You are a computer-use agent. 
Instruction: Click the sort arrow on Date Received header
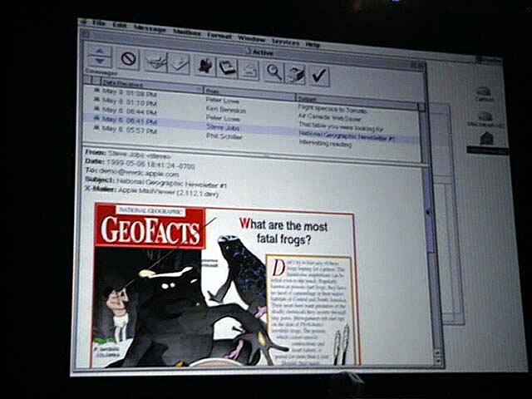coord(199,89)
